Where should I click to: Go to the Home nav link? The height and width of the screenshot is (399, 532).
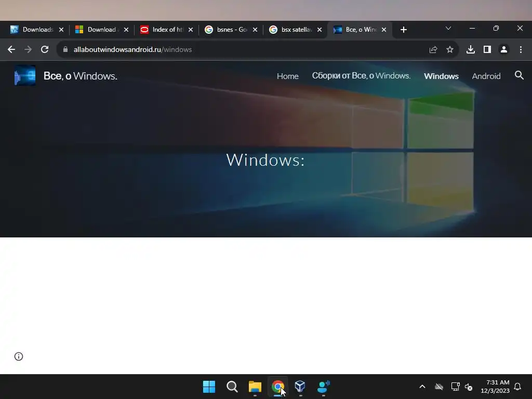[288, 76]
